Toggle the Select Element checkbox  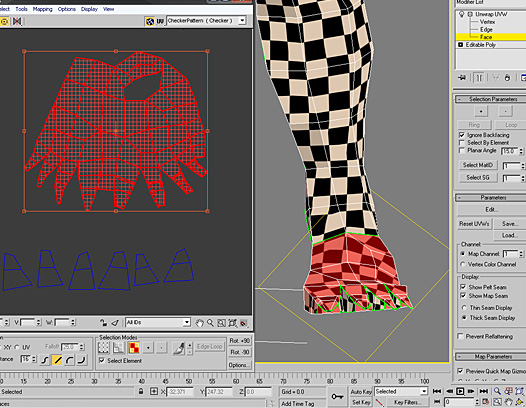coord(102,360)
